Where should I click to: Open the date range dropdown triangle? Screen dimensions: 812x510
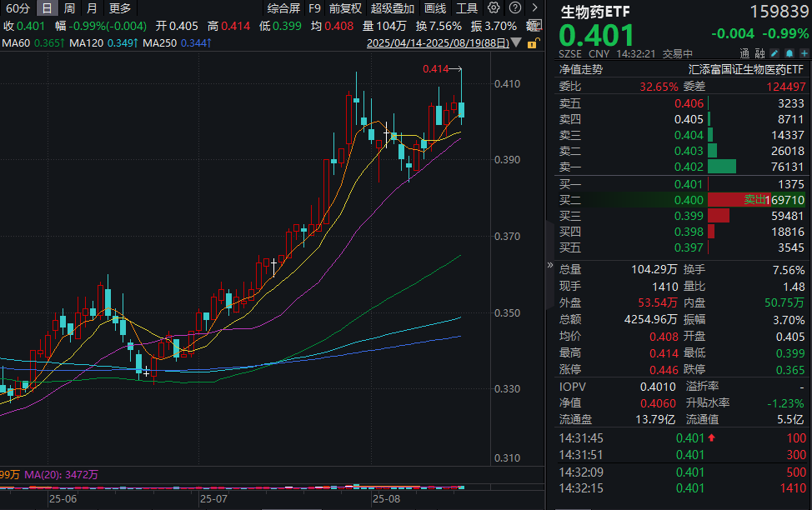[x=516, y=42]
